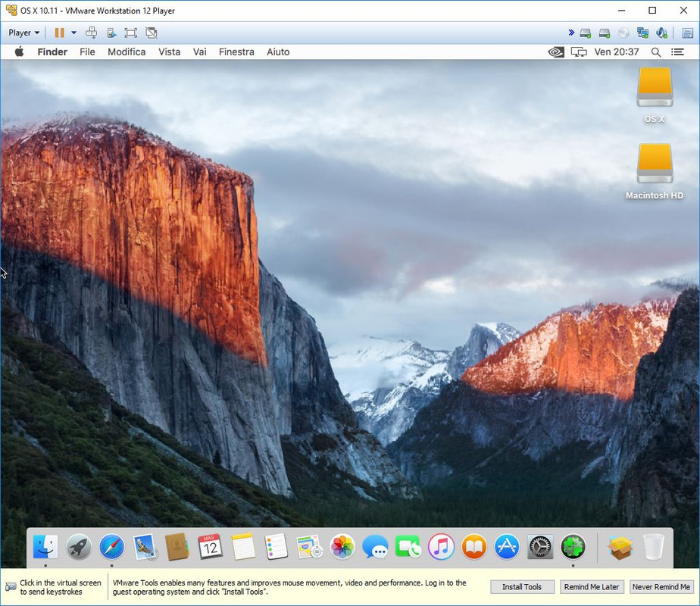This screenshot has height=606, width=700.
Task: Open Notes app in Dock
Action: [243, 546]
